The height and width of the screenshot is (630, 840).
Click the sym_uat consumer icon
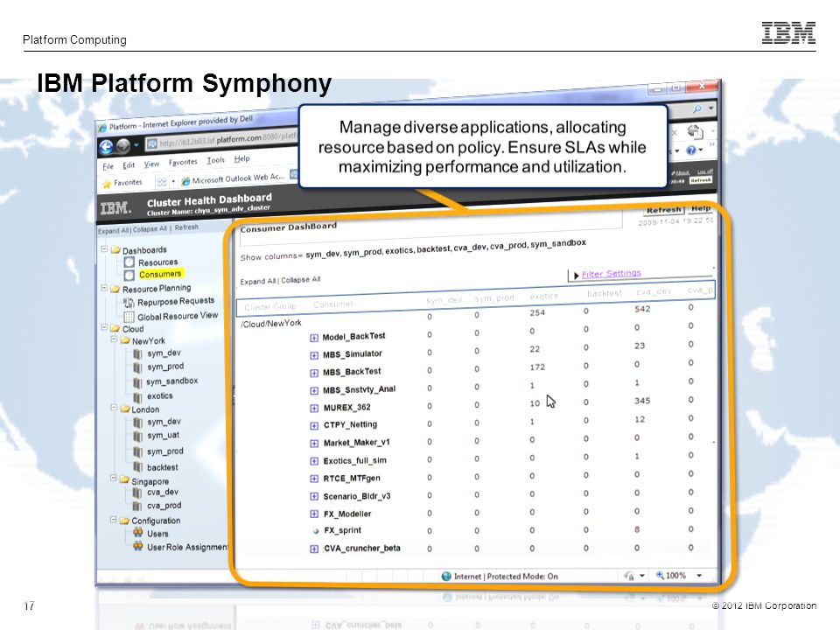pos(137,437)
